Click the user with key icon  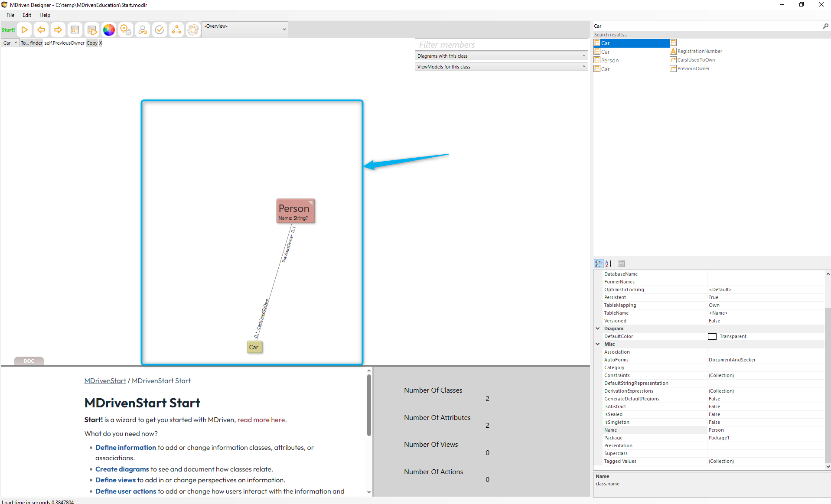[143, 30]
